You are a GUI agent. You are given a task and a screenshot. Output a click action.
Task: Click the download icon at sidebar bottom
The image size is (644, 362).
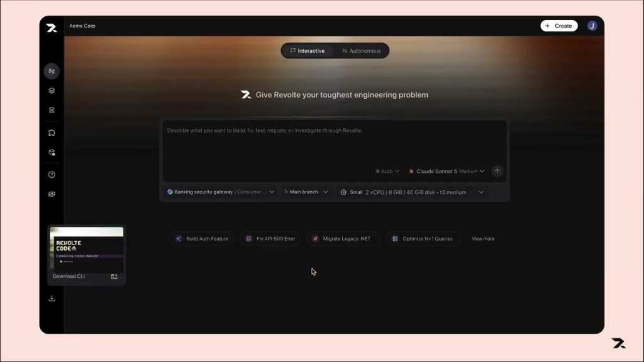click(x=52, y=299)
